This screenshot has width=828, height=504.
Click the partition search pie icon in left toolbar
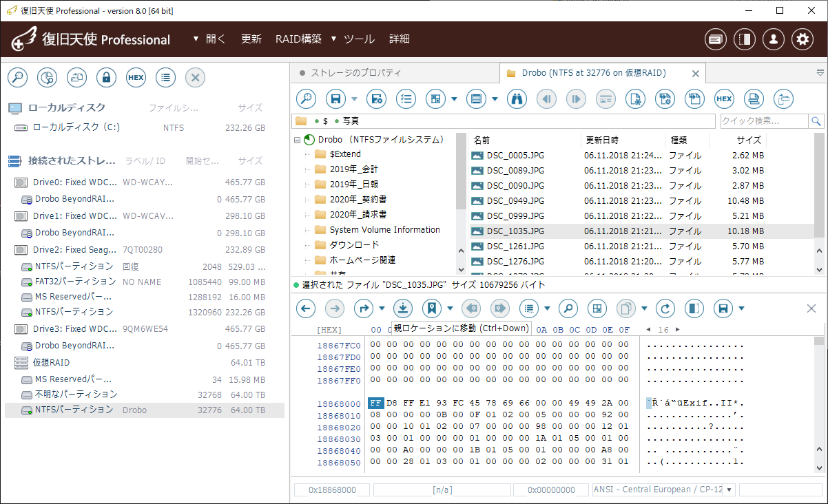(x=47, y=78)
